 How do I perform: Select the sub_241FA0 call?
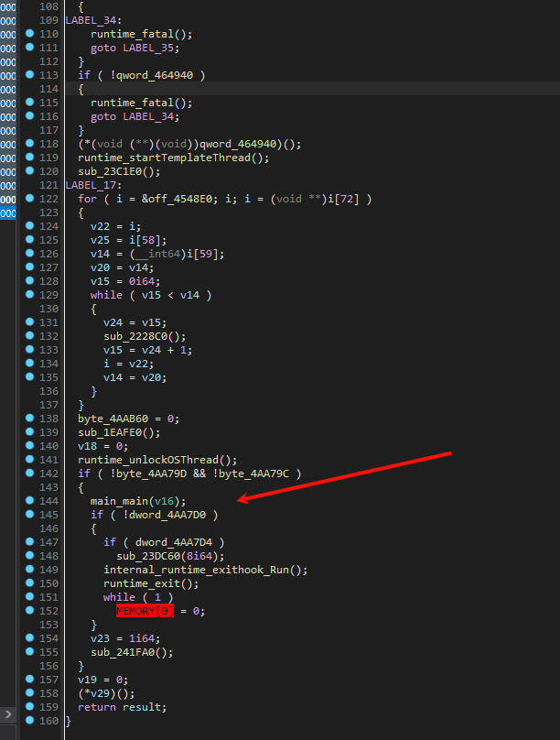click(x=122, y=653)
